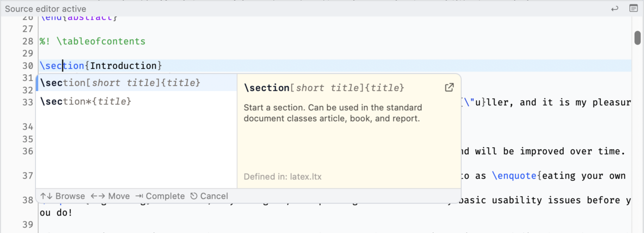Click the 'Source editor active' status label
The height and width of the screenshot is (233, 644).
coord(45,9)
